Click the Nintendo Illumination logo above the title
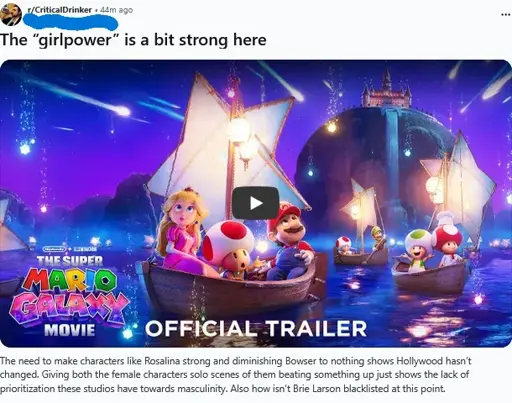Screen dimensions: 512x403 pyautogui.click(x=70, y=249)
